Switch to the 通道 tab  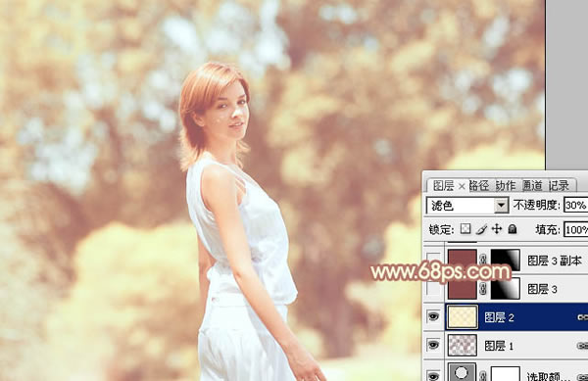532,185
